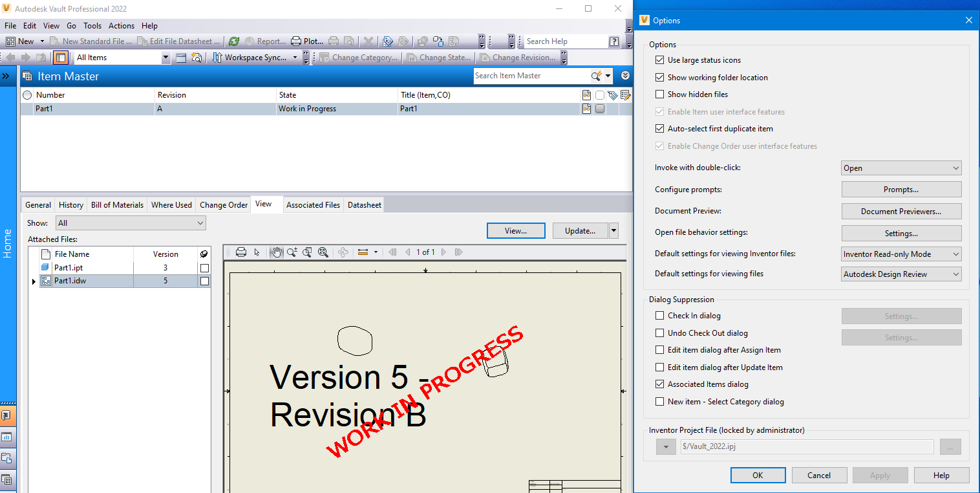Open the Inventor Read-only Mode dropdown
The width and height of the screenshot is (980, 493).
901,254
